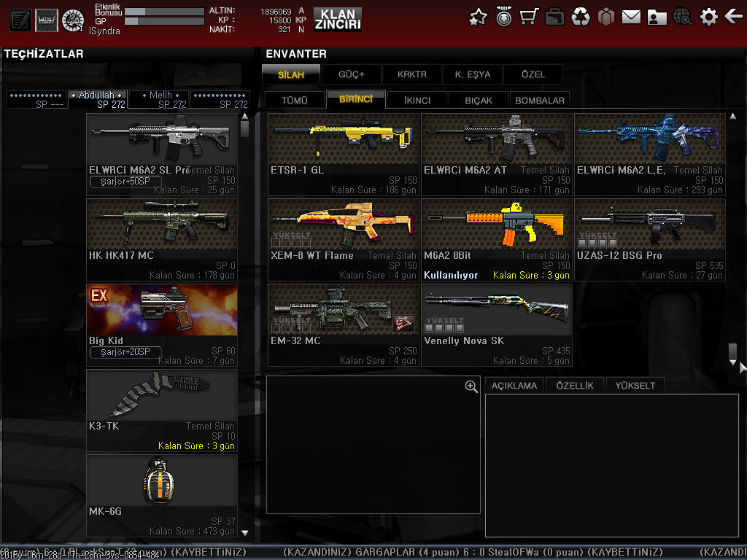Click the back arrow icon
The width and height of the screenshot is (747, 560).
click(x=734, y=17)
